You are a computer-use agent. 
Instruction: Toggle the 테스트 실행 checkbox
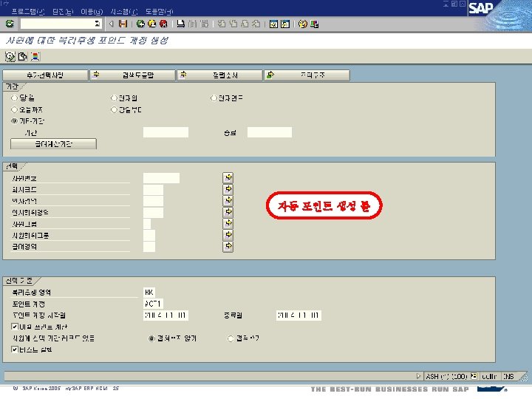click(x=15, y=349)
